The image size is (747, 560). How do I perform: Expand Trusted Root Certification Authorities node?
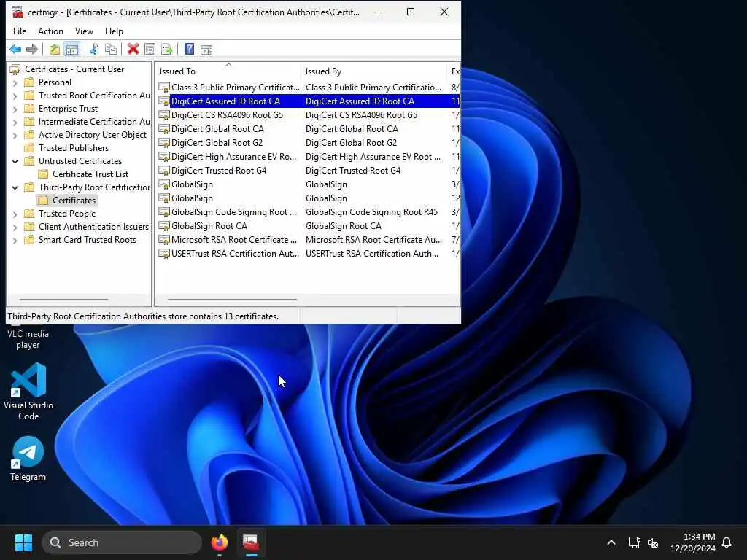click(x=15, y=96)
